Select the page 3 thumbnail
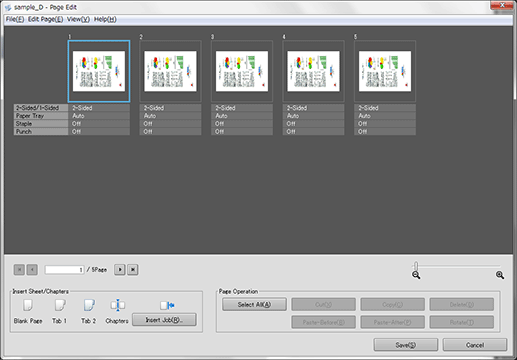 point(242,71)
